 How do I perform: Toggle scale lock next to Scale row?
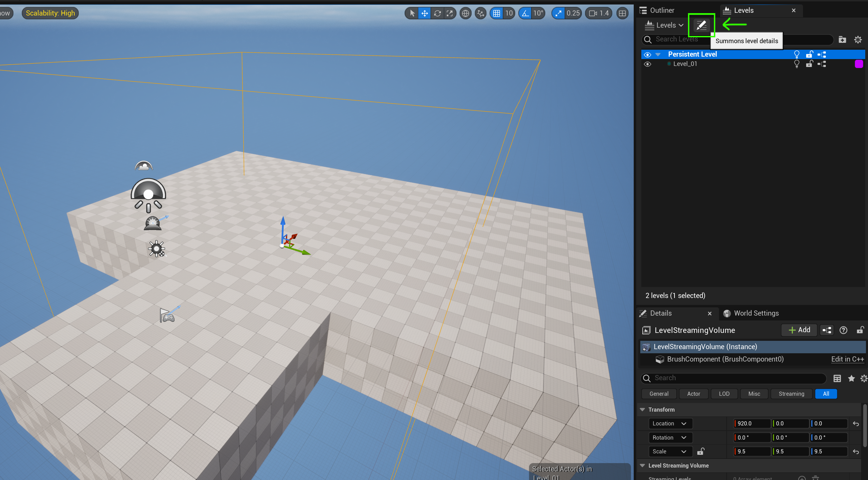[700, 451]
